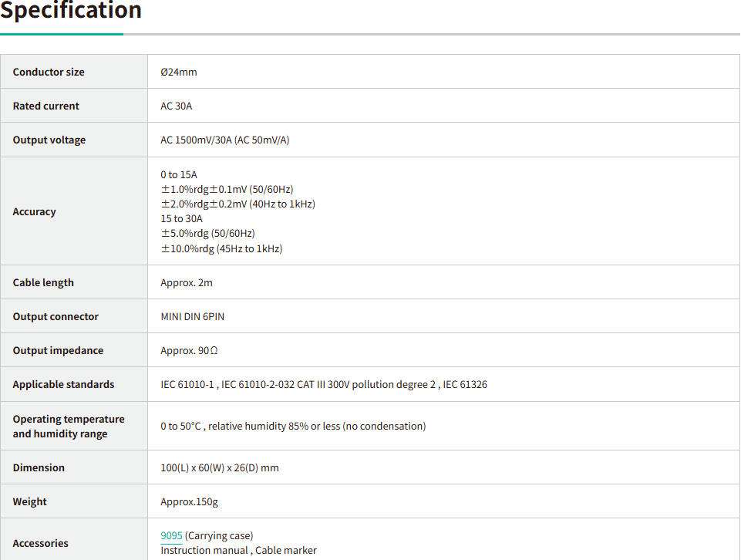
Task: Click the Conductor size row label
Action: coord(49,72)
